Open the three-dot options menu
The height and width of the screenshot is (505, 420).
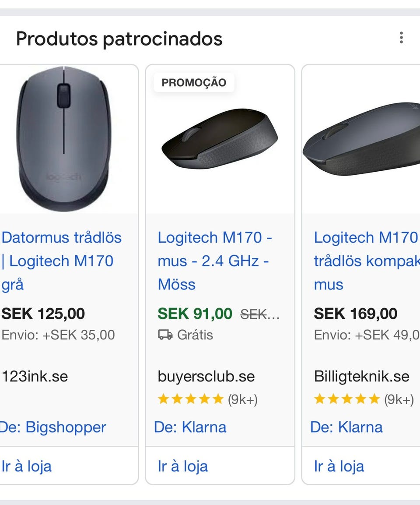(x=401, y=38)
